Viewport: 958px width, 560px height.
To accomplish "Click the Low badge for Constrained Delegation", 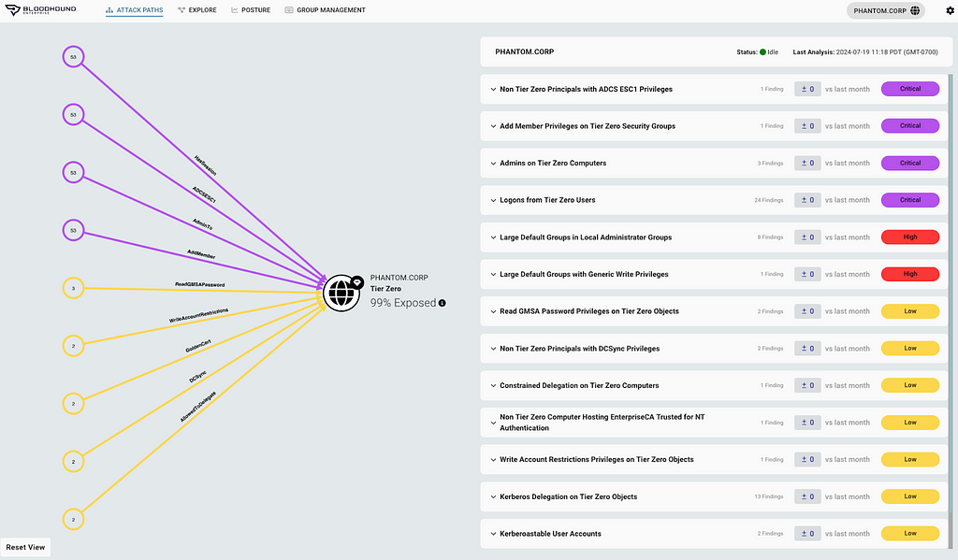I will click(x=909, y=385).
